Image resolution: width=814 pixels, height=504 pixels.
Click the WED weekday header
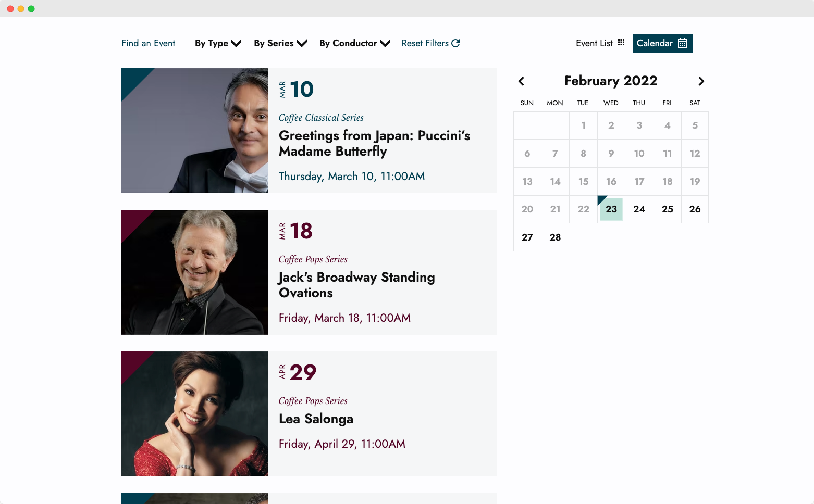[611, 103]
